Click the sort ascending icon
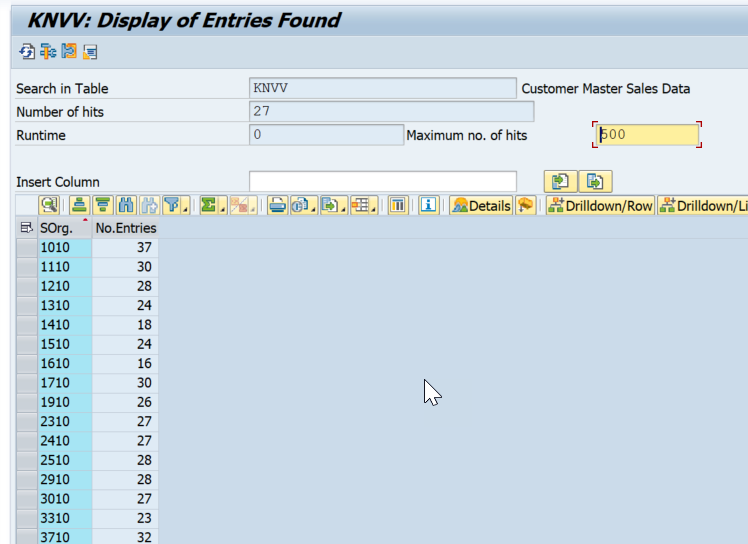The width and height of the screenshot is (748, 544). click(x=79, y=206)
